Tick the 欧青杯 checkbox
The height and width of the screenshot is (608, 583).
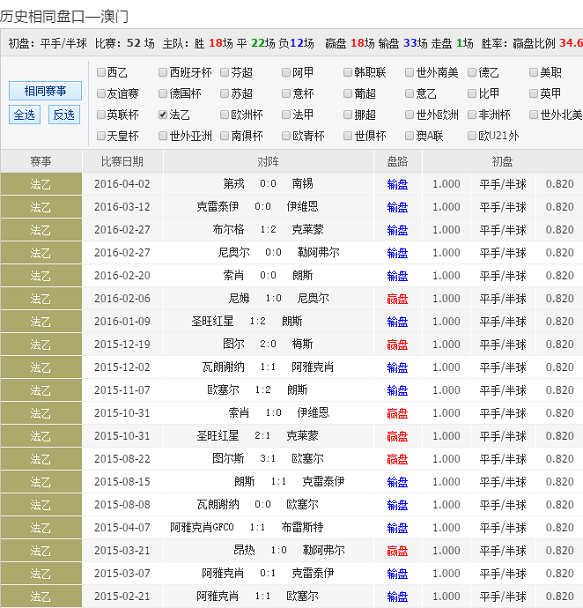pyautogui.click(x=286, y=135)
